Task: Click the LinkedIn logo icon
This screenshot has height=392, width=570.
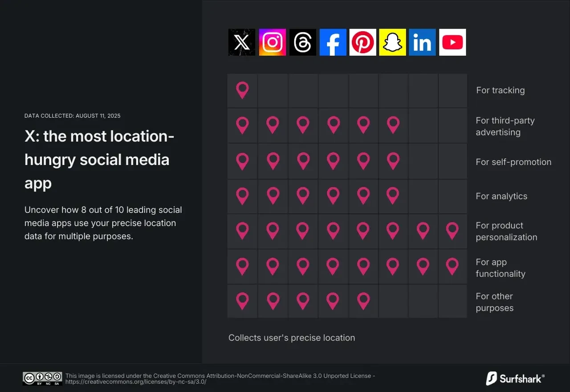Action: click(422, 42)
